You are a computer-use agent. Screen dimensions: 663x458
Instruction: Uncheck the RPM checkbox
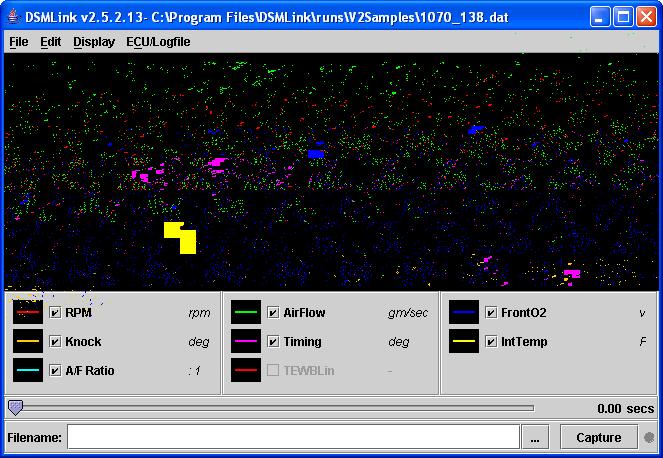point(55,312)
